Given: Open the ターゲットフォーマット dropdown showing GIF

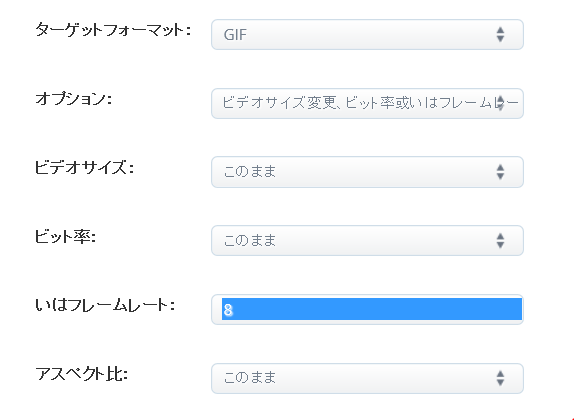Looking at the screenshot, I should pos(367,34).
